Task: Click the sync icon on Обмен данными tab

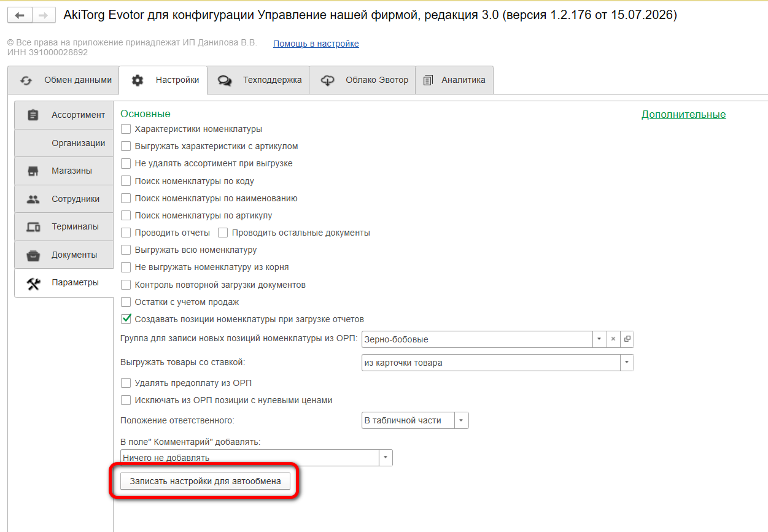Action: pos(26,80)
